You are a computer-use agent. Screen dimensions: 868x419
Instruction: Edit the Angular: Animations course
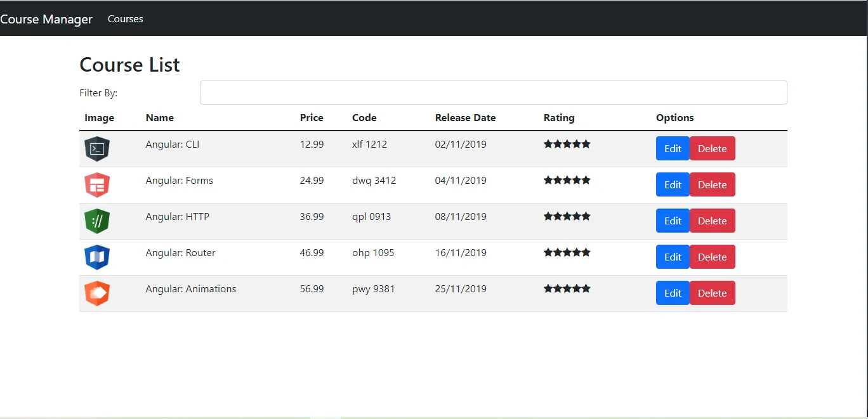tap(673, 293)
